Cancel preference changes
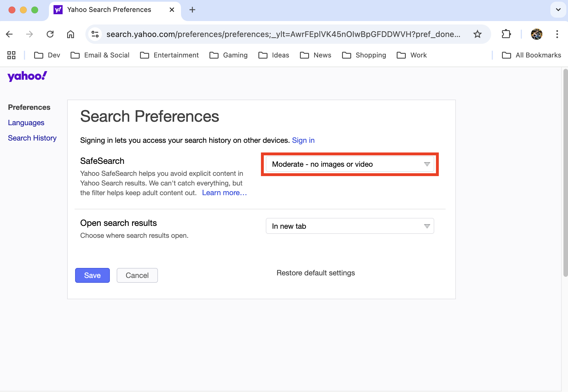 point(137,275)
